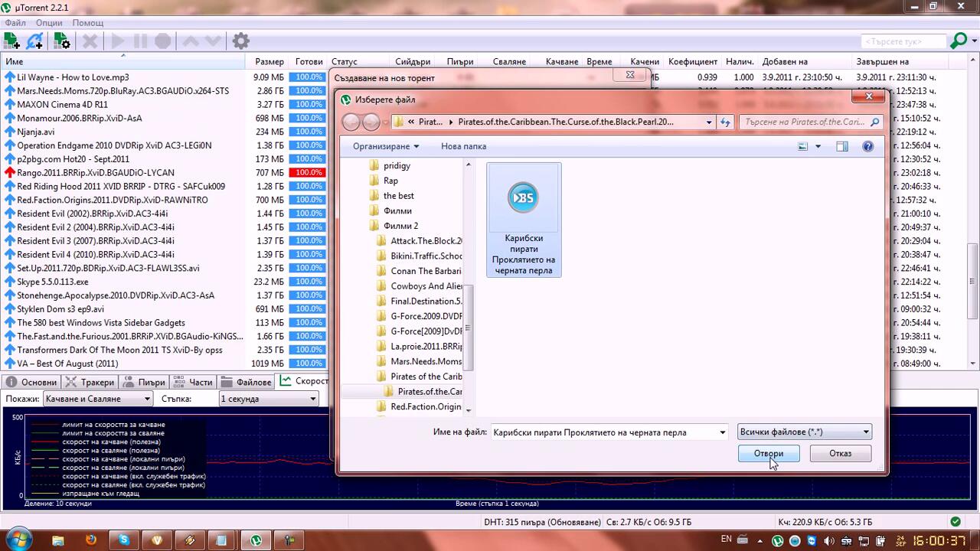Click the Add Torrent from URL icon

tap(35, 41)
